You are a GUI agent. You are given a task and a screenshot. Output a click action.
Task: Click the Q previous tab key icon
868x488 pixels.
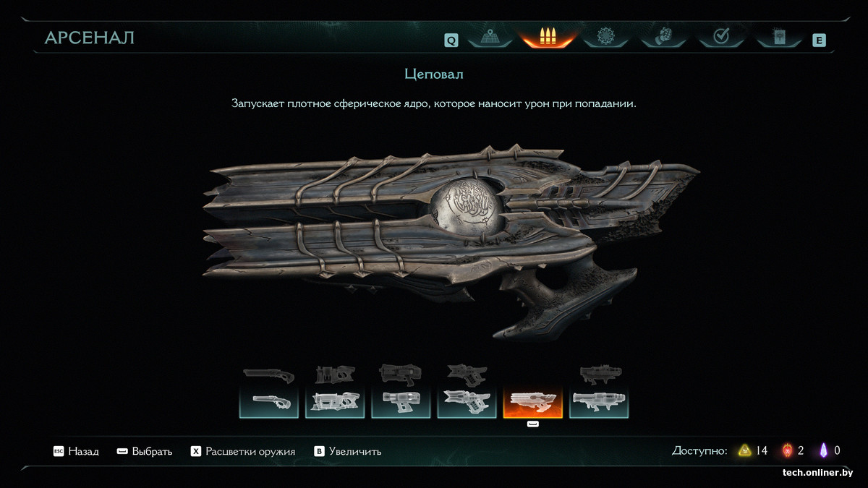tap(451, 40)
